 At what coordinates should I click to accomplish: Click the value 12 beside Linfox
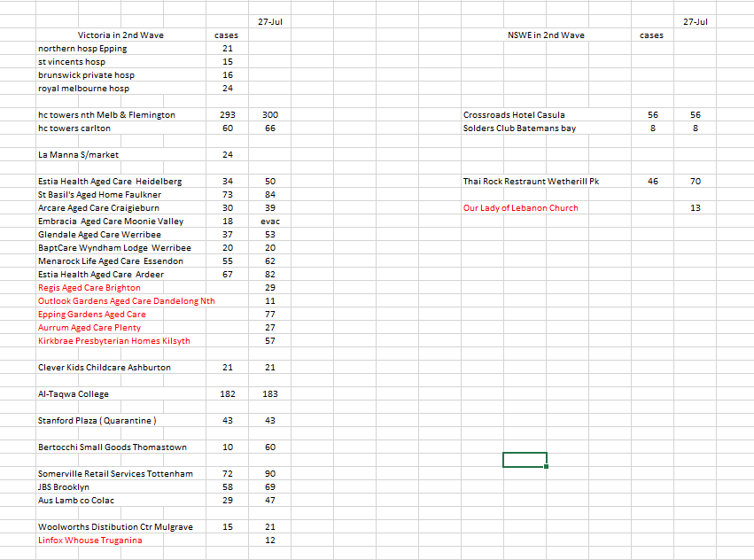point(269,541)
